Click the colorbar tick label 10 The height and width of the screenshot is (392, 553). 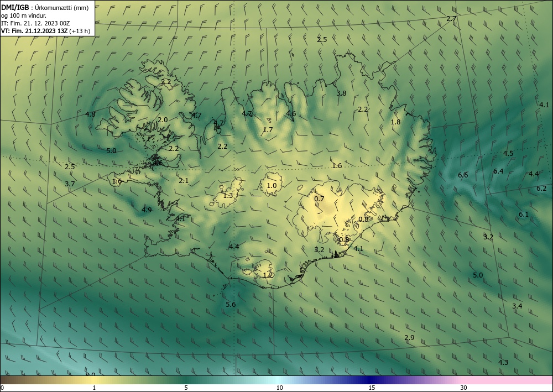tap(280, 388)
